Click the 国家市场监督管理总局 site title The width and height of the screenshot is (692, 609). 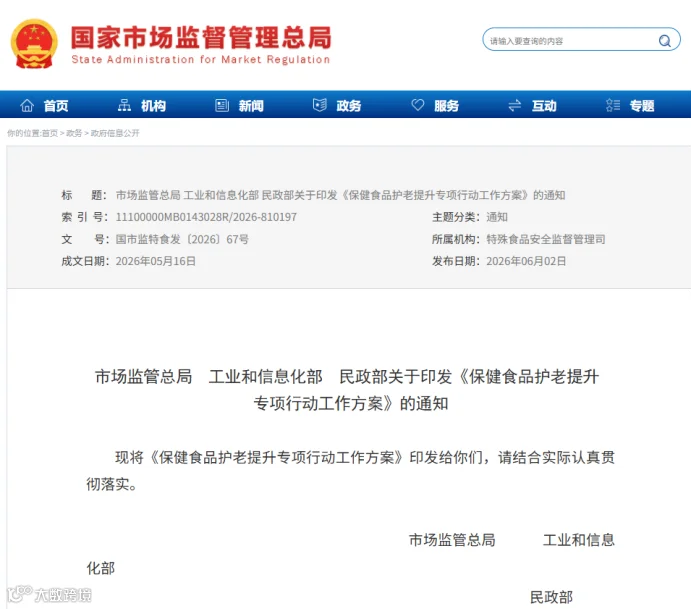[201, 37]
